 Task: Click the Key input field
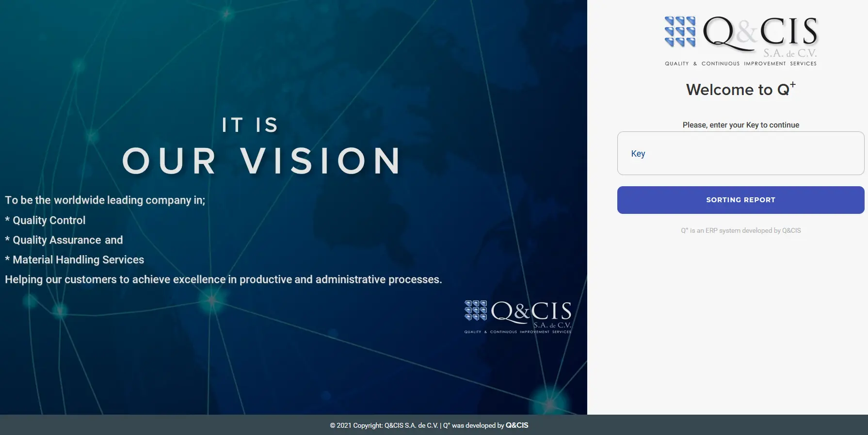pyautogui.click(x=740, y=153)
